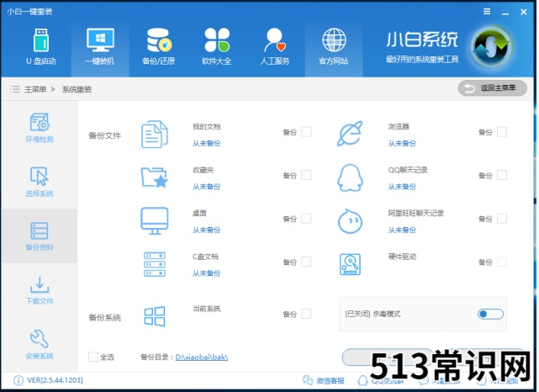539x392 pixels.
Task: Click 从未备份 under C盘文档
Action: click(206, 273)
